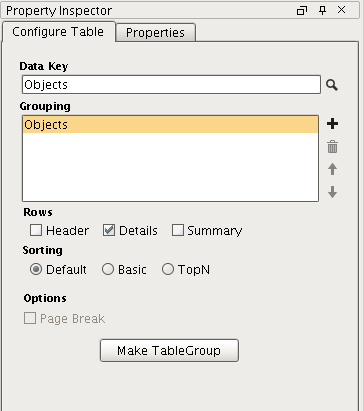Click the Data Key search magnifier icon
364x411 pixels.
click(332, 85)
